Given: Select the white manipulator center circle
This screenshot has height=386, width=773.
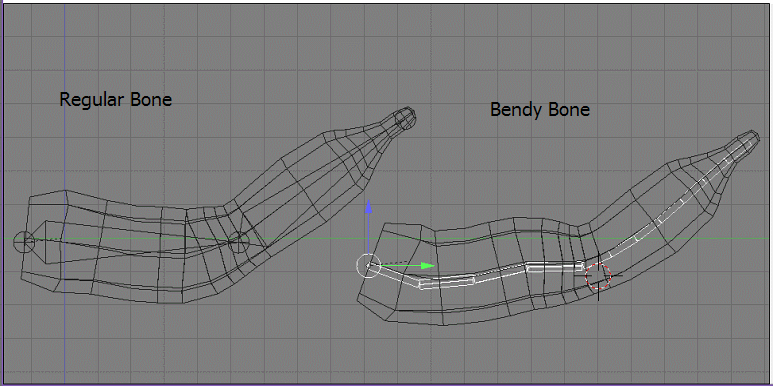Looking at the screenshot, I should [x=368, y=265].
